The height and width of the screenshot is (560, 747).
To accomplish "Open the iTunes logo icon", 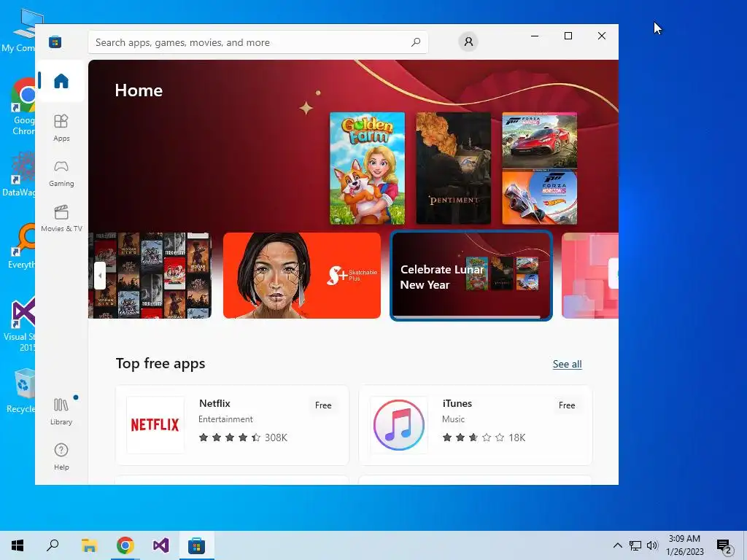I will (x=399, y=425).
